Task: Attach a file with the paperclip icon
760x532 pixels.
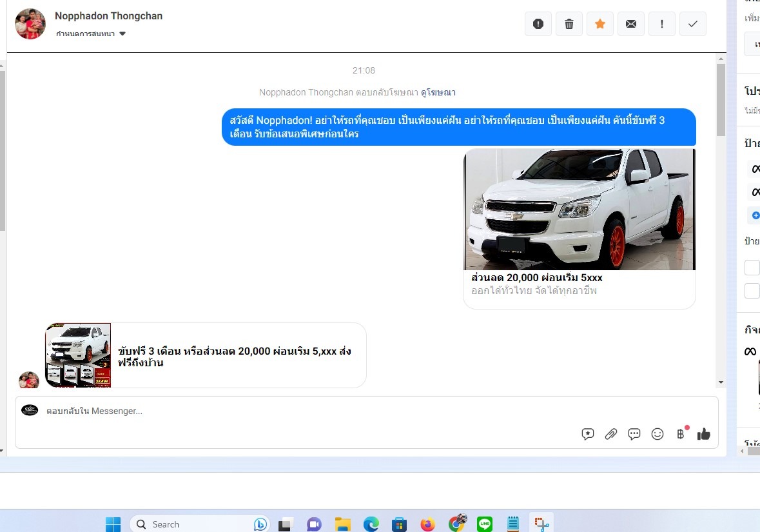Action: click(x=611, y=434)
